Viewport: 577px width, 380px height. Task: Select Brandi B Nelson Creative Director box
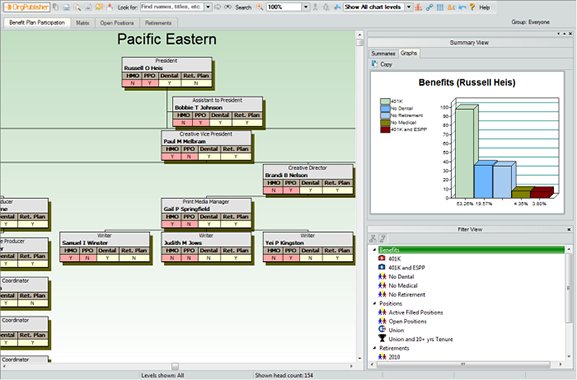(x=308, y=179)
